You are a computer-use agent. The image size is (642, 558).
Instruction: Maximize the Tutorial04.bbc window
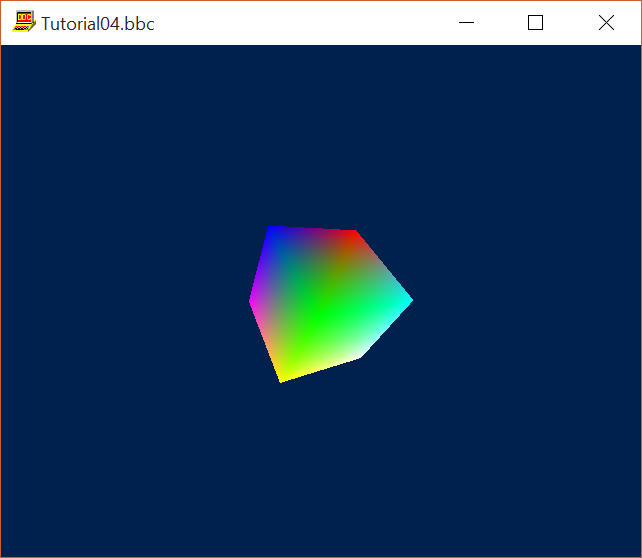535,23
